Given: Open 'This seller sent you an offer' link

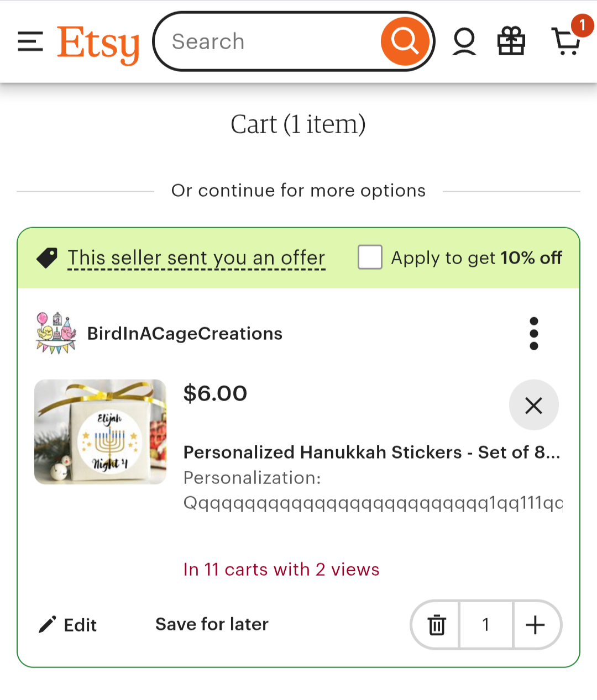Looking at the screenshot, I should [x=196, y=258].
